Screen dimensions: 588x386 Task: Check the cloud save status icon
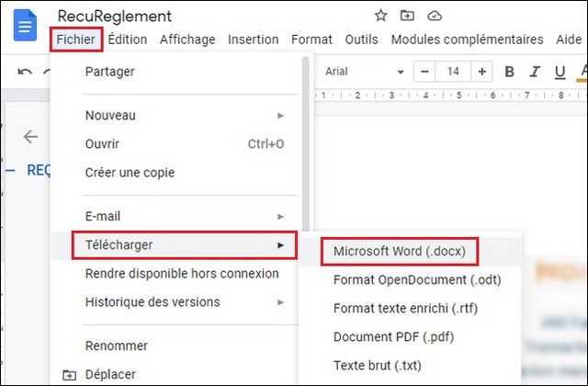tap(435, 16)
